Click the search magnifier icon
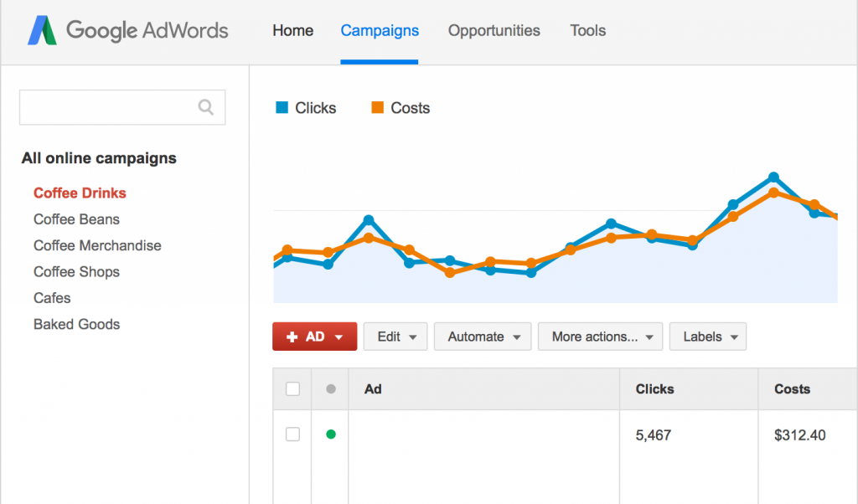This screenshot has height=504, width=858. 205,107
